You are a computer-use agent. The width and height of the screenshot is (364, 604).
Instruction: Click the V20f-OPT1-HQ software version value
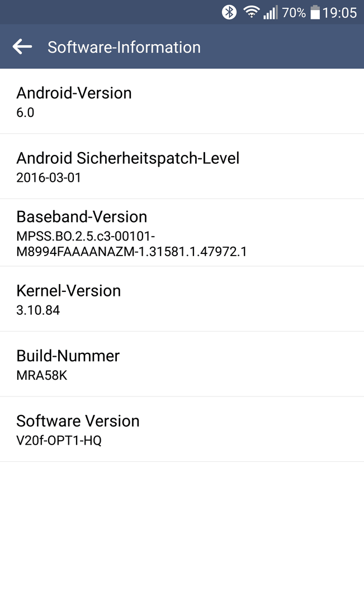(x=59, y=440)
